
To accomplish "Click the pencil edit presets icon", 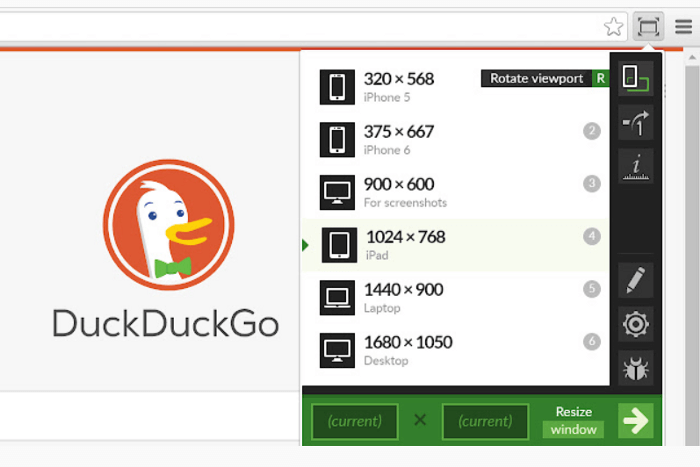I will pos(636,280).
